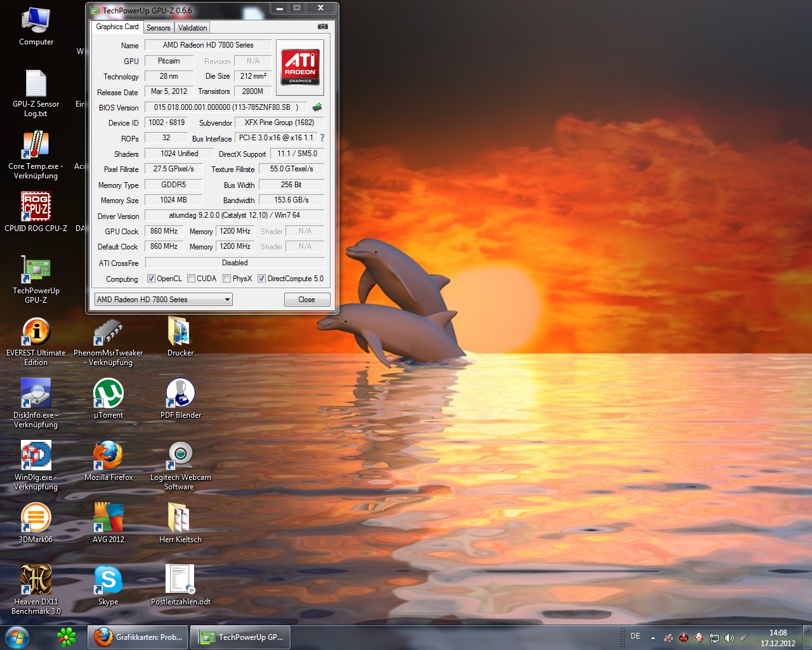Click the DE language indicator
The height and width of the screenshot is (650, 812).
click(635, 636)
